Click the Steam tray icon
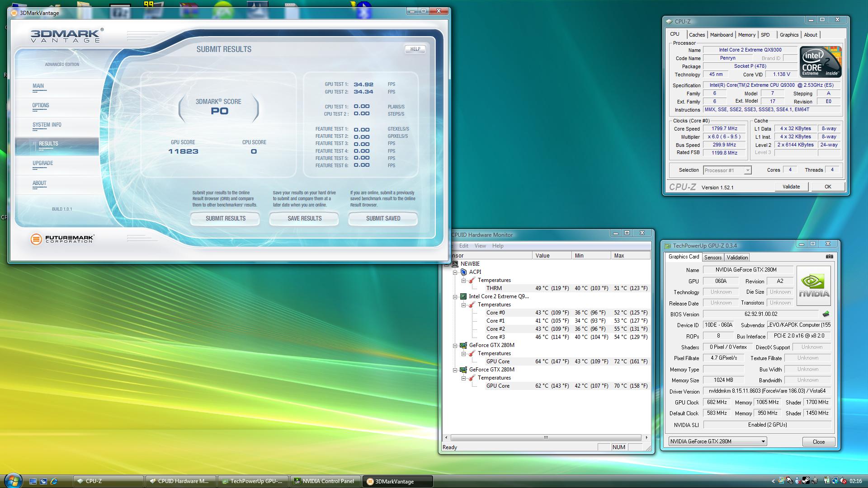868x488 pixels. 806,481
